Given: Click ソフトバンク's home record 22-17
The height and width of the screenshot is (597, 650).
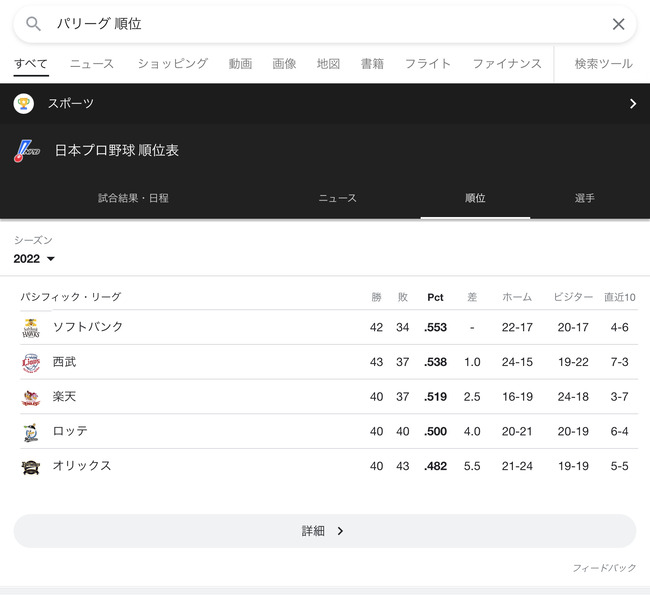Looking at the screenshot, I should point(517,328).
